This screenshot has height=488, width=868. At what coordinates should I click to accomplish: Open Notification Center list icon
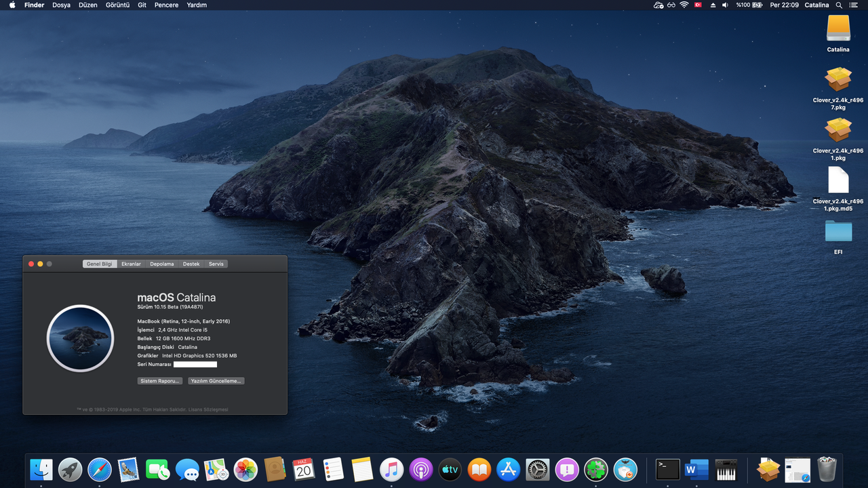[x=853, y=5]
